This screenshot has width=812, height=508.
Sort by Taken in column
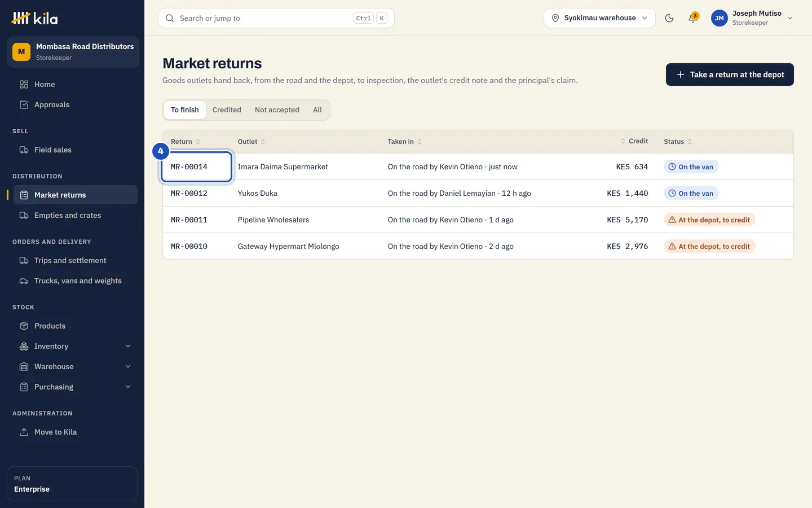click(405, 142)
